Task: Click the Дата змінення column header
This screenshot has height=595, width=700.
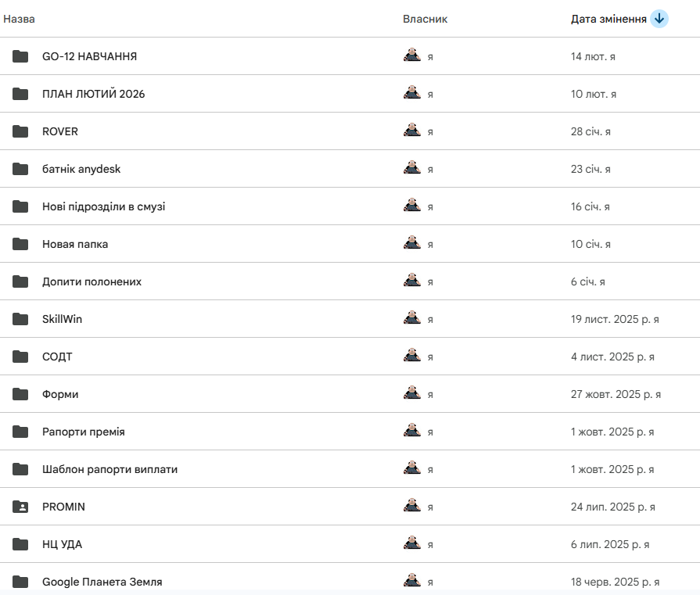Action: 608,19
